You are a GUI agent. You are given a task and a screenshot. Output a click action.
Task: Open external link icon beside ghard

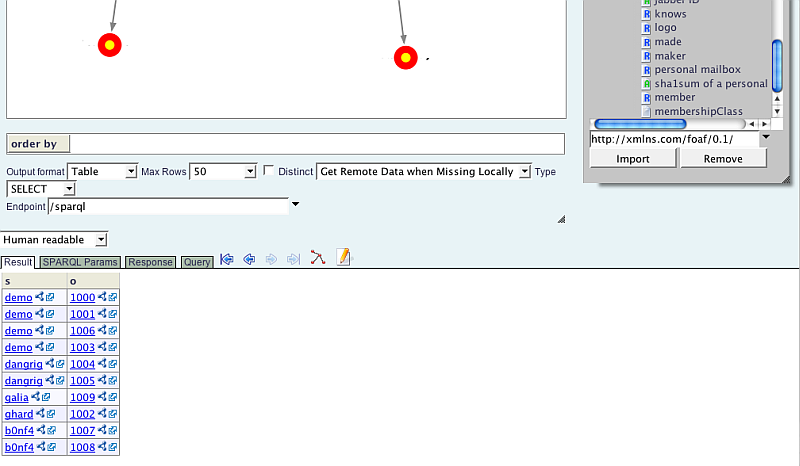(x=51, y=413)
